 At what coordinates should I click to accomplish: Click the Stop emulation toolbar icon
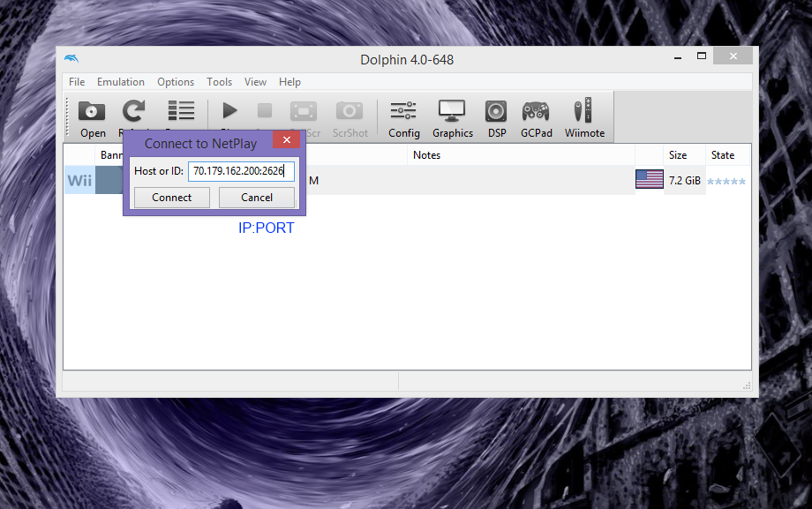[265, 111]
